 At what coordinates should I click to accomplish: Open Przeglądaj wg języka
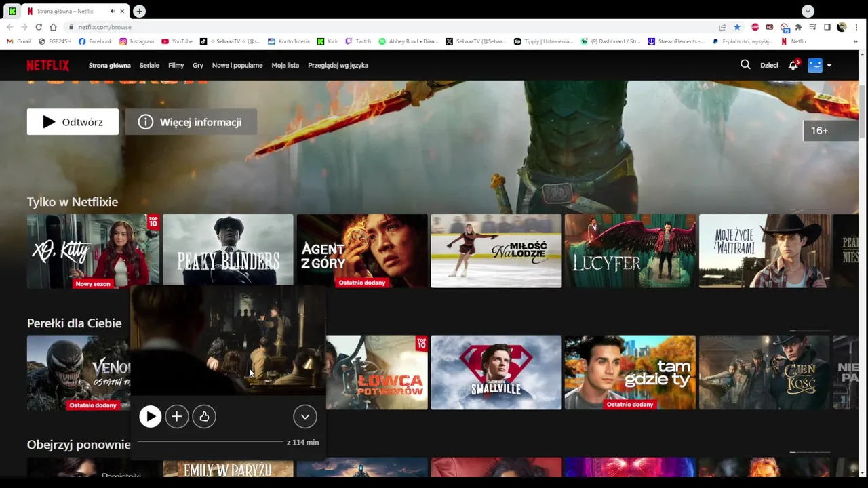[338, 66]
